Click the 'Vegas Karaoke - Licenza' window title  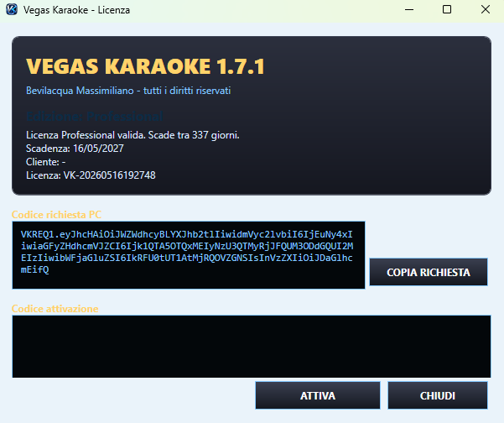coord(76,10)
